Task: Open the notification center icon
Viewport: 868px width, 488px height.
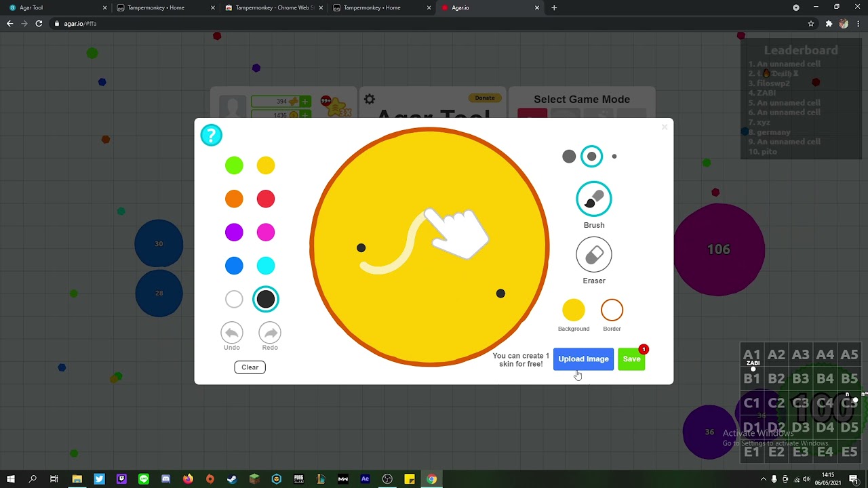Action: [854, 479]
